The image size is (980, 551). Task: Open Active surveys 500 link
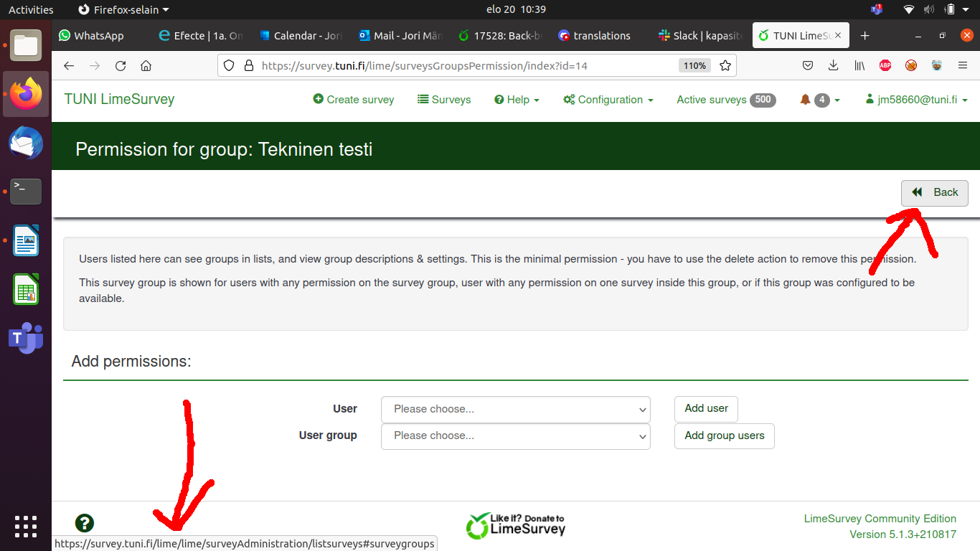(x=726, y=100)
